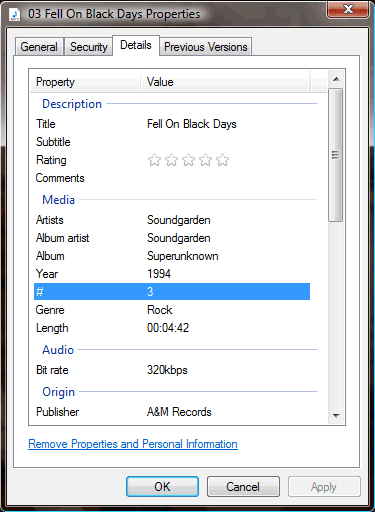This screenshot has height=512, width=375.
Task: Click the vertical scrollbar thumb
Action: (x=336, y=155)
